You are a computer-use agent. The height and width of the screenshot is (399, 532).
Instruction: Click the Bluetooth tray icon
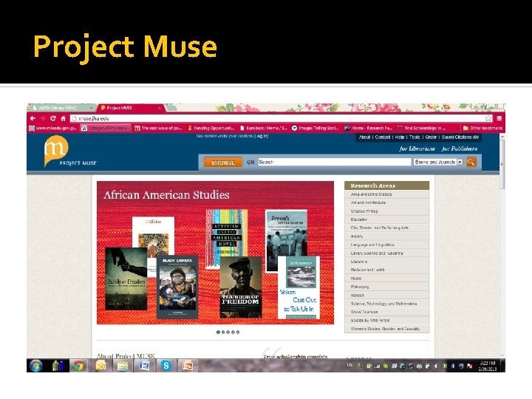tap(453, 366)
